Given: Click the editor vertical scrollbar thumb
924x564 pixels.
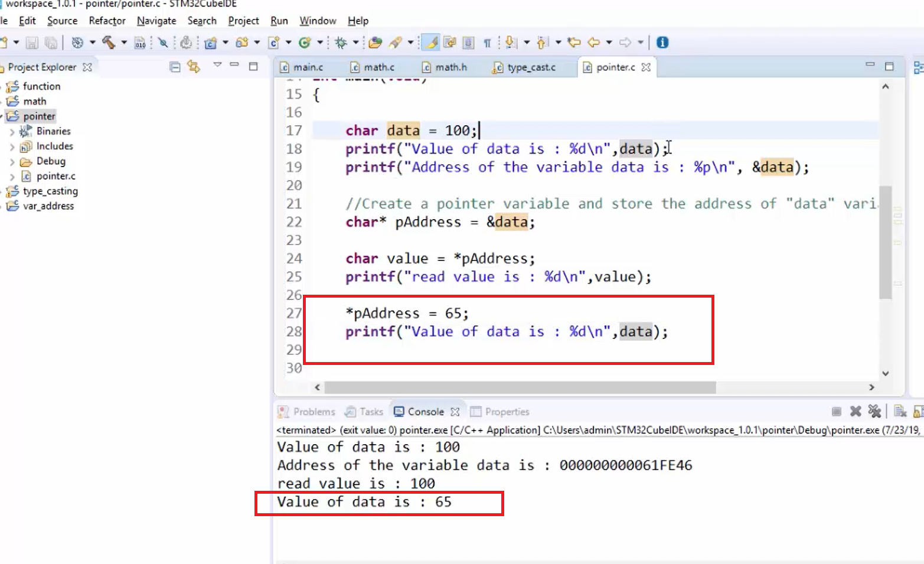Looking at the screenshot, I should (x=885, y=242).
